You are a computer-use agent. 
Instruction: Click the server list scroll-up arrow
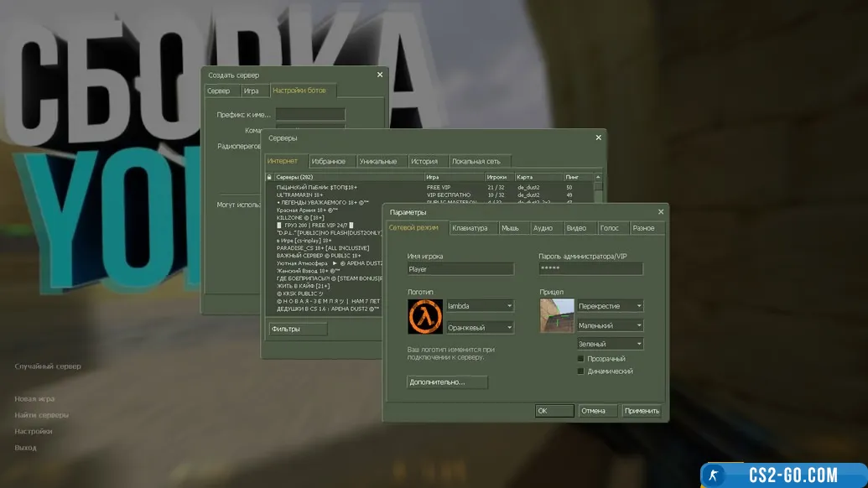[x=598, y=178]
